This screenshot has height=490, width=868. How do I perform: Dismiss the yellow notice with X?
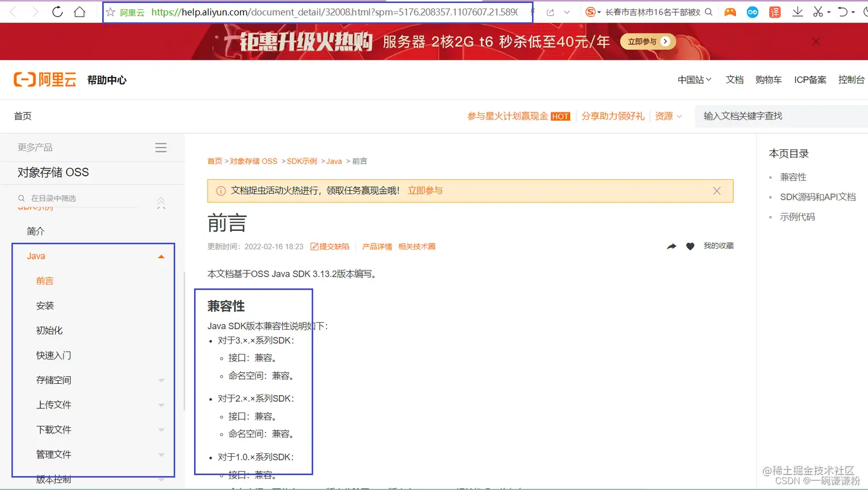coord(717,191)
